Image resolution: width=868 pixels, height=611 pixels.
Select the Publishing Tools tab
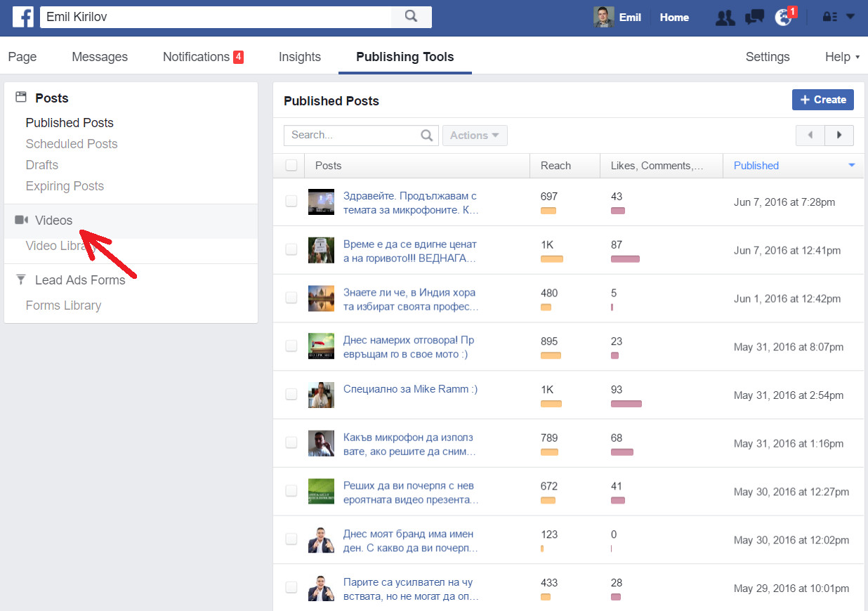point(405,57)
